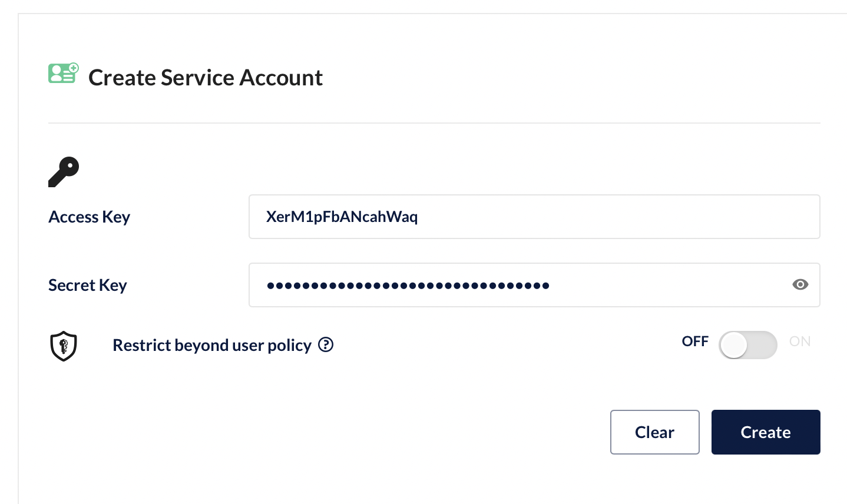847x504 pixels.
Task: Click the green service account card icon
Action: (x=63, y=74)
